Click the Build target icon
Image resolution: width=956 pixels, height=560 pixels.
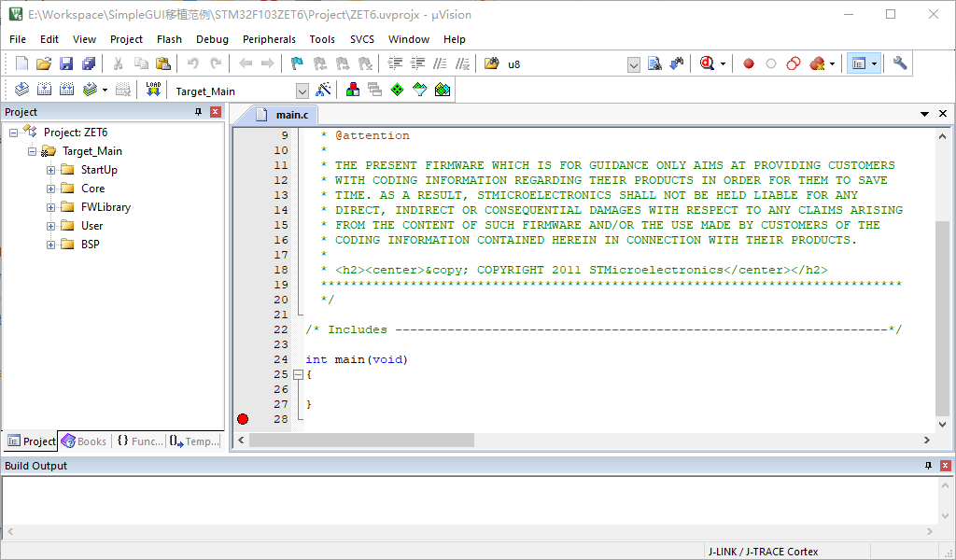(x=44, y=91)
